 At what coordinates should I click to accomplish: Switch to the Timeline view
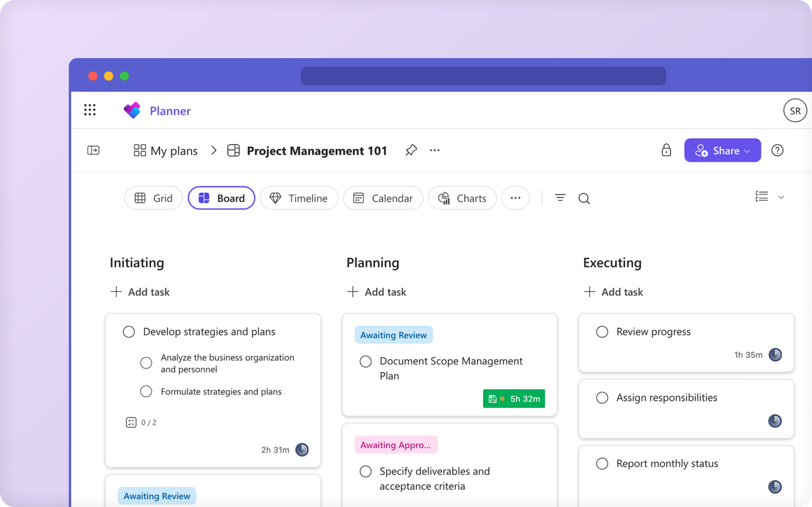click(299, 198)
